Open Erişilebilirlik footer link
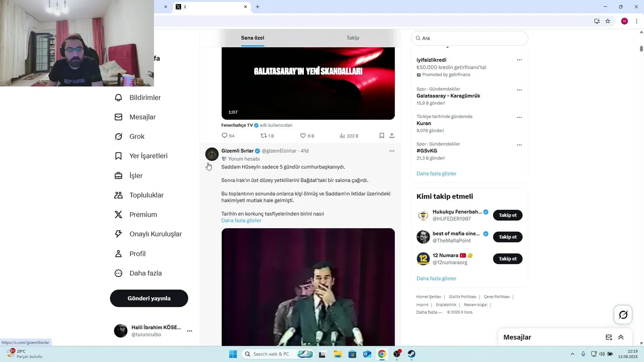Viewport: 644px width, 362px height. [446, 305]
